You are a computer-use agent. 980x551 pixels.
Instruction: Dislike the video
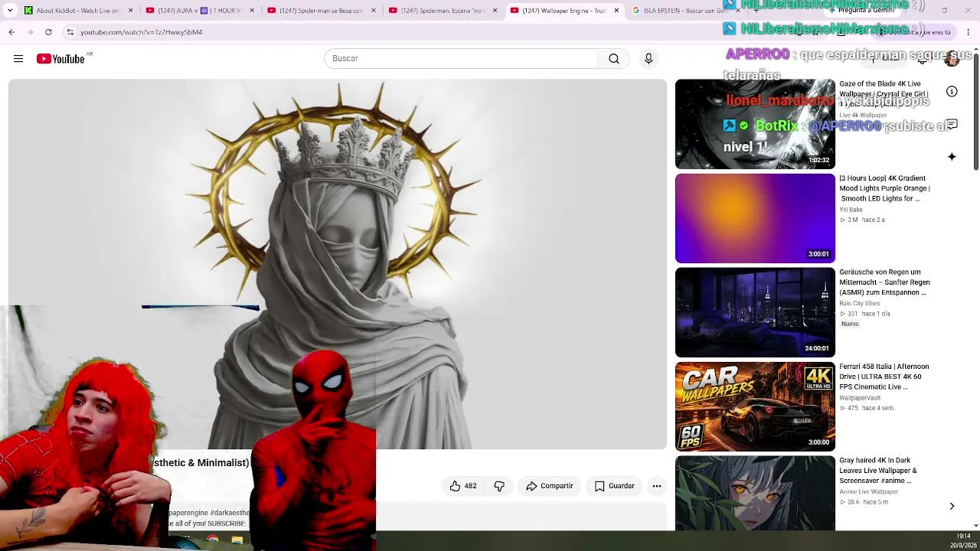[x=499, y=486]
